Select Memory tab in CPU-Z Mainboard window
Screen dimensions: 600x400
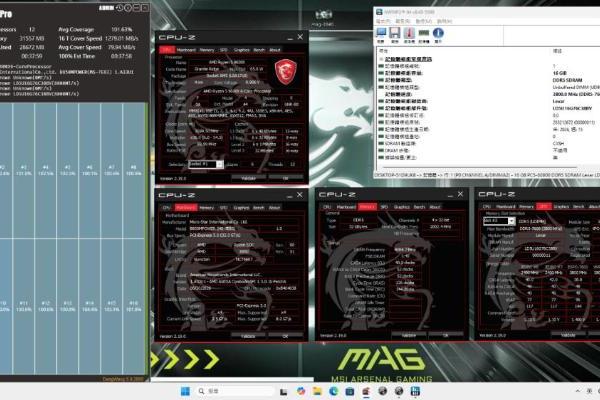[x=207, y=207]
